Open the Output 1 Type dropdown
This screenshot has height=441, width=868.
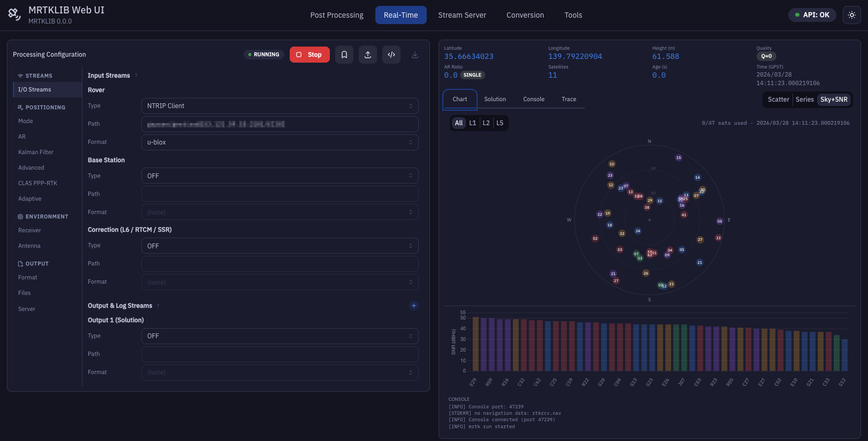click(x=280, y=336)
